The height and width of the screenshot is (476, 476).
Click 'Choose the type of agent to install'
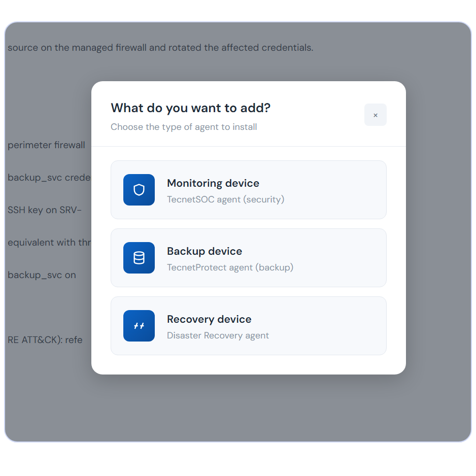184,127
